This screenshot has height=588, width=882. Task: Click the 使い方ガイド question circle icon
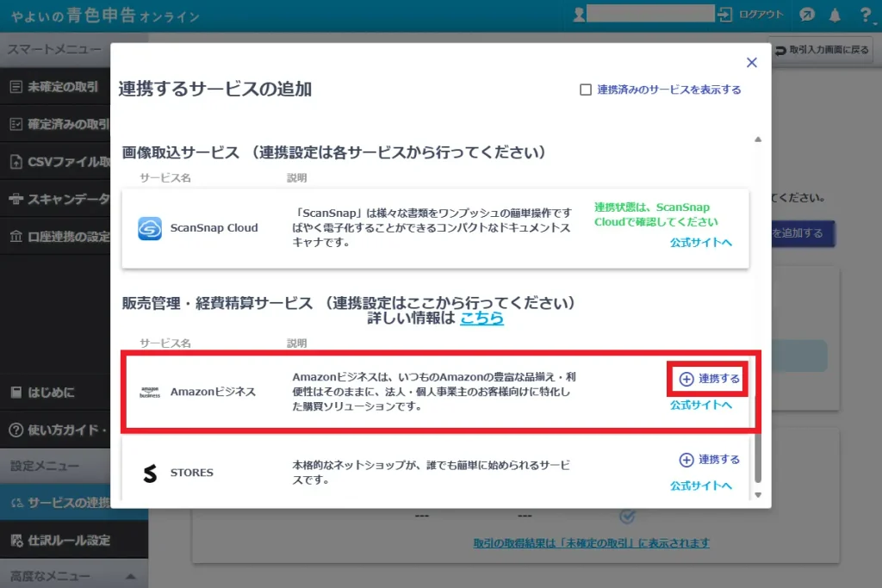point(16,430)
